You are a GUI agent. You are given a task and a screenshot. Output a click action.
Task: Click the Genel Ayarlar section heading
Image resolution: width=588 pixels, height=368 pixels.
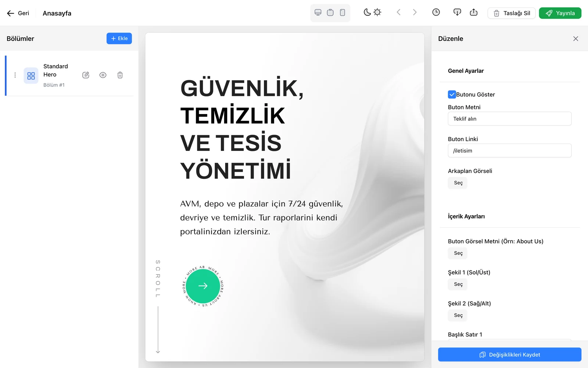[466, 71]
